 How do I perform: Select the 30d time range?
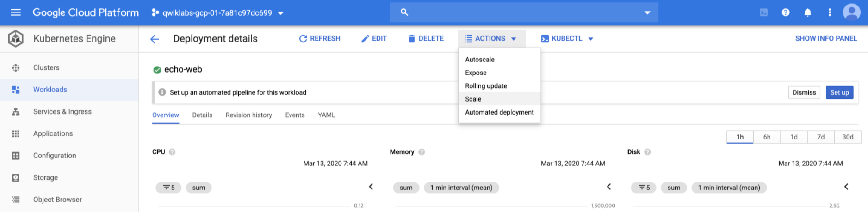(x=848, y=137)
